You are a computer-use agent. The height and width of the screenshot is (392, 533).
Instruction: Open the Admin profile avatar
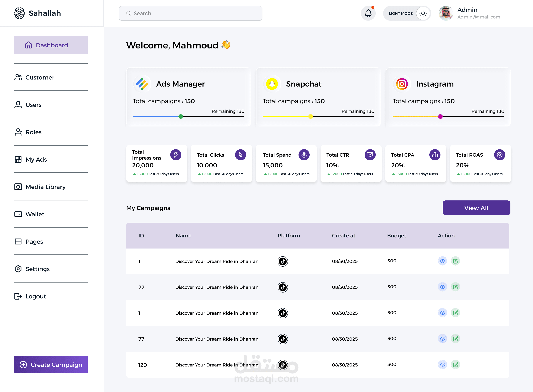point(446,13)
